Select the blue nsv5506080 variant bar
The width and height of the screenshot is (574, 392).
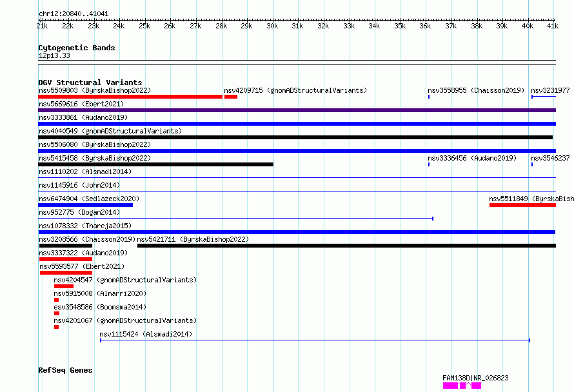297,151
